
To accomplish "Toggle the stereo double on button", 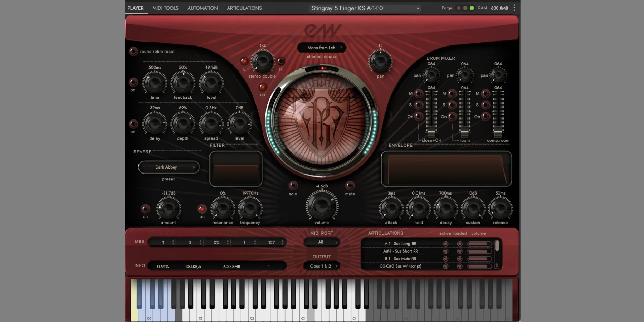I will (263, 87).
